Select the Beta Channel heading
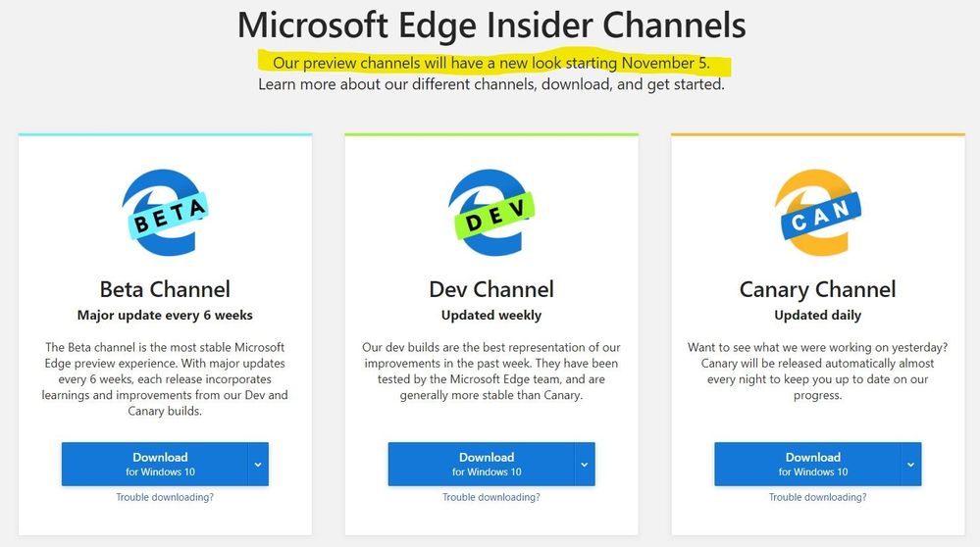The width and height of the screenshot is (980, 547). tap(165, 289)
